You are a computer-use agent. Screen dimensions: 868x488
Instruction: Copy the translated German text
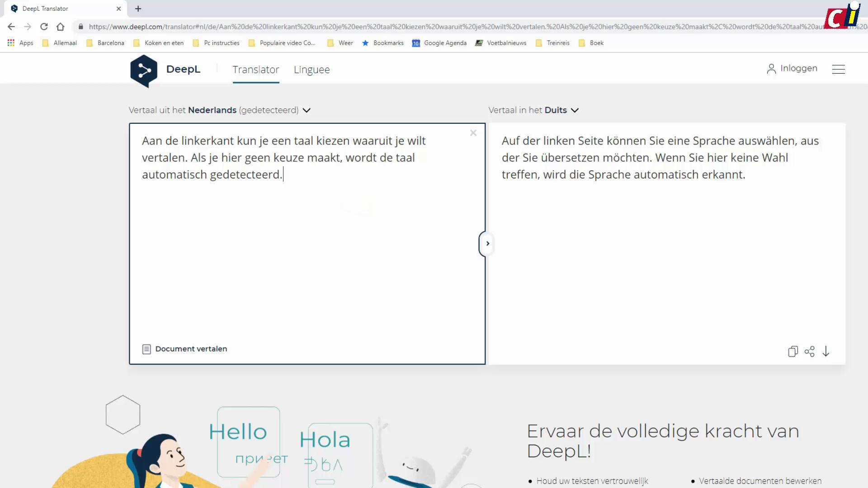click(793, 352)
